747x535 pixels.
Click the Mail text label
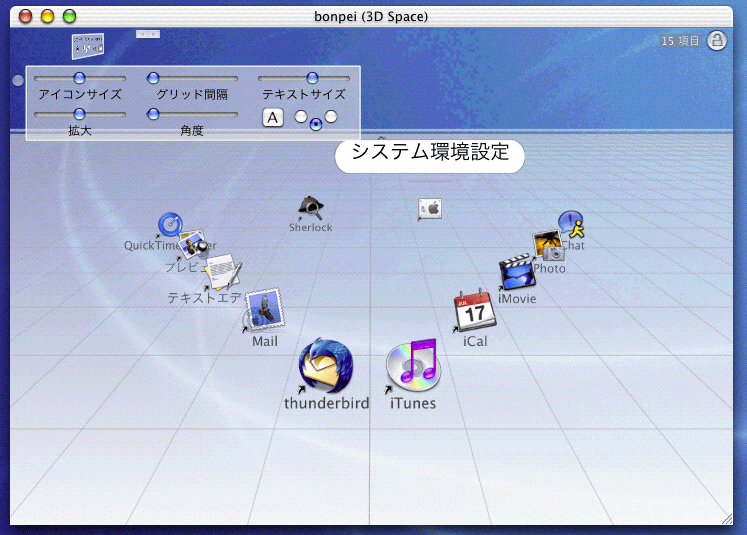(265, 341)
